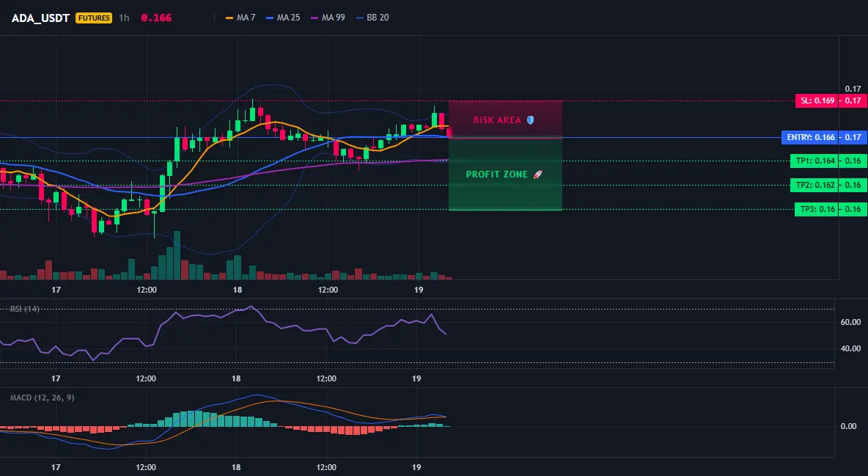Click the latest red candle at entry

tap(449, 133)
